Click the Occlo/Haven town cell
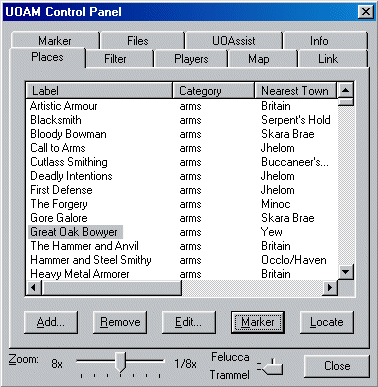Screen dimensions: 378x387 pos(294,260)
